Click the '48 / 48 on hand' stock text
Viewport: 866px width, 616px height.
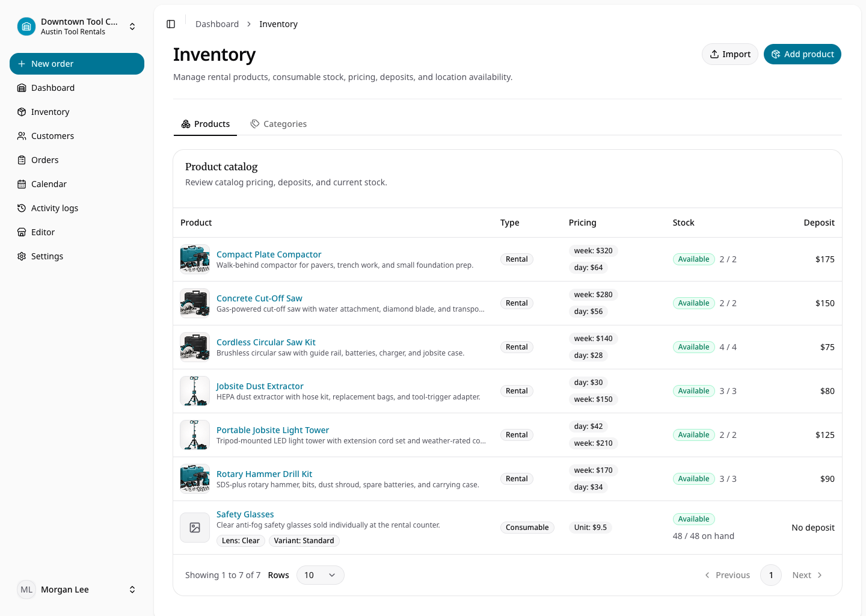[x=703, y=536]
